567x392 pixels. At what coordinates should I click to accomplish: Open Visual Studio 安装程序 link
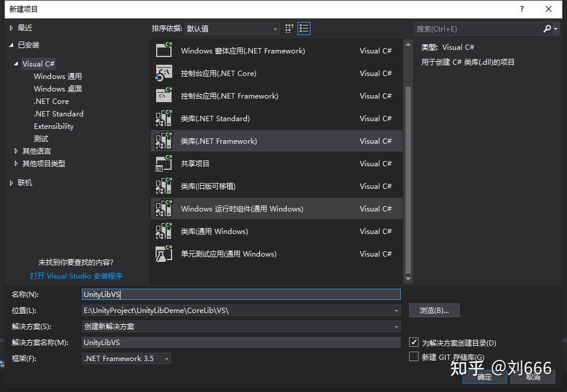[76, 276]
